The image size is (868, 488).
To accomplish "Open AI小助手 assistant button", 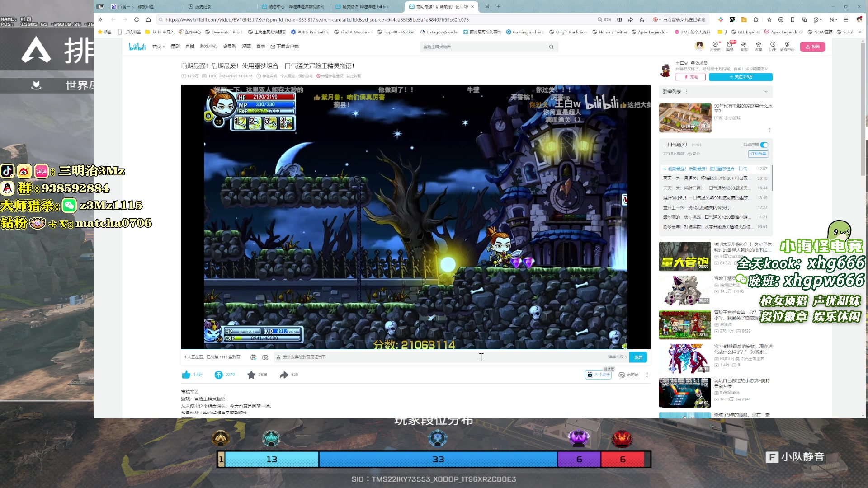I will pos(598,375).
